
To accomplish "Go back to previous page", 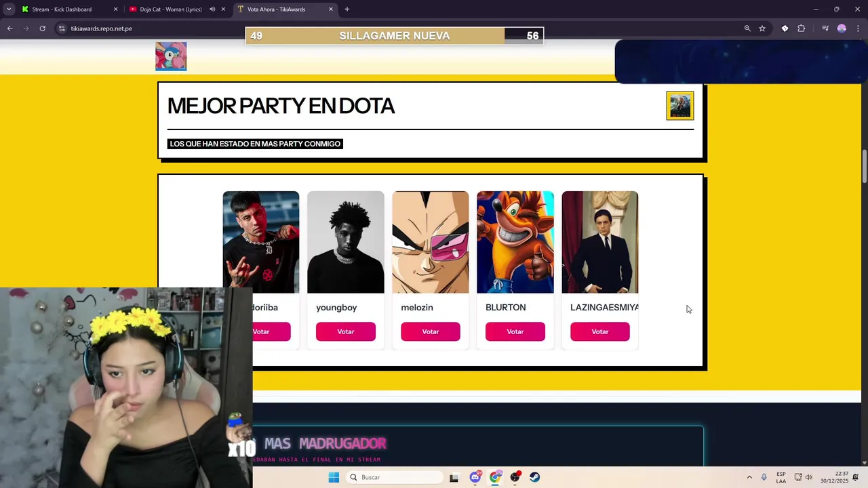I will [9, 28].
